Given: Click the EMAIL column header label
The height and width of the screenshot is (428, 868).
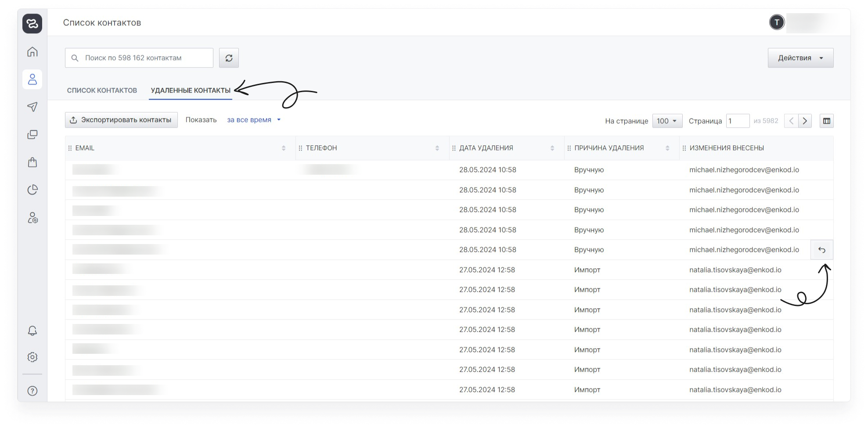Looking at the screenshot, I should (85, 148).
